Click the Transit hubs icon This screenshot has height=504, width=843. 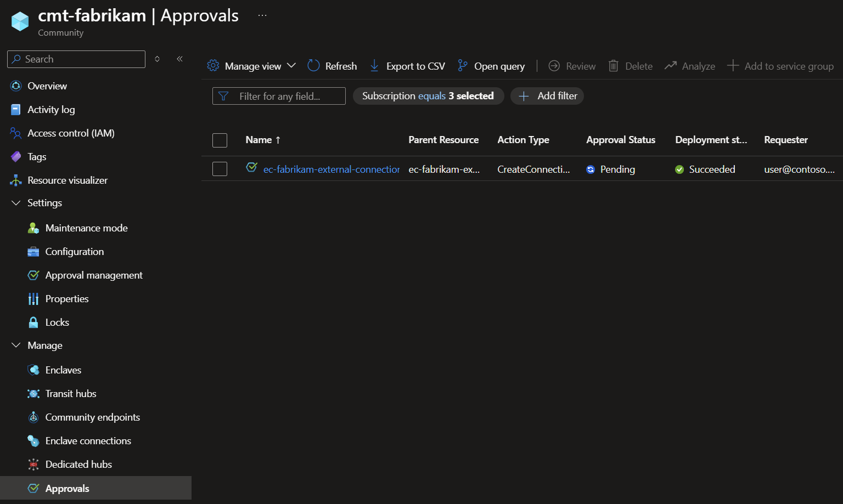33,394
